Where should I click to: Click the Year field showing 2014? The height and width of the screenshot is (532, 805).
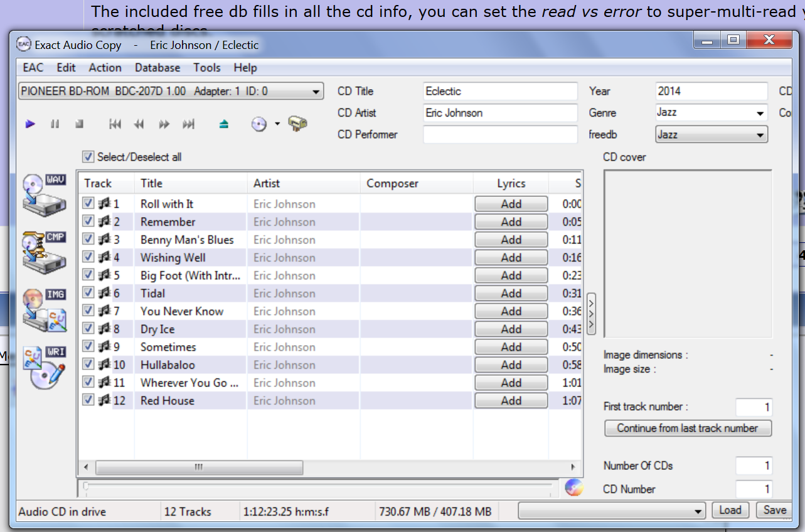coord(711,91)
